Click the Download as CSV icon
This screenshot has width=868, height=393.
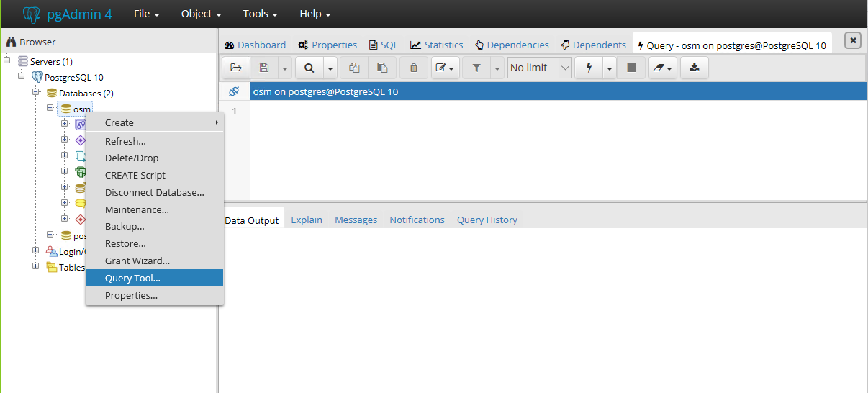tap(694, 68)
